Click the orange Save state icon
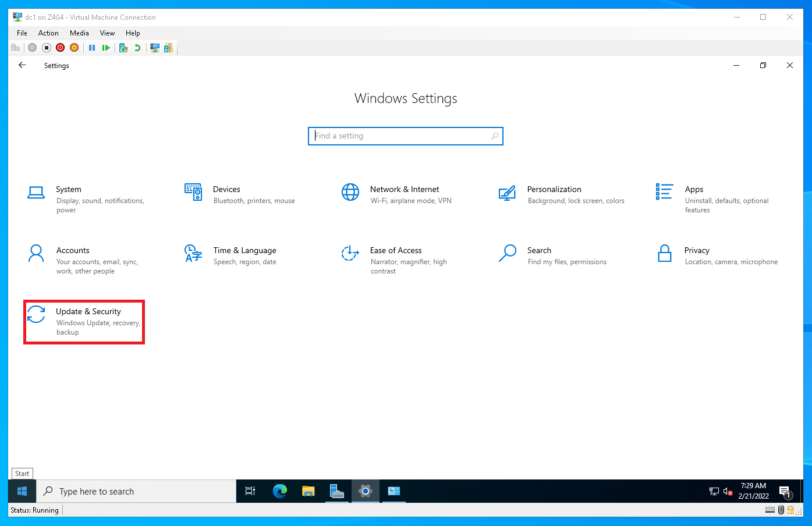Screen dimensions: 812x526 point(75,48)
